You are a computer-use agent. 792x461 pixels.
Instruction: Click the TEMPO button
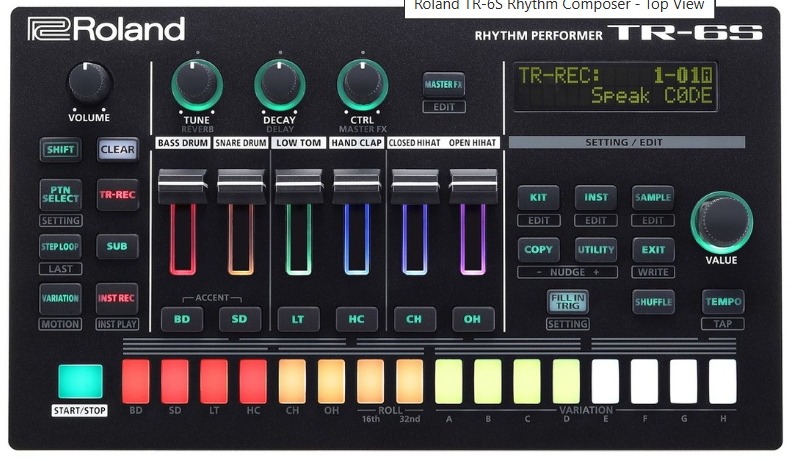[x=723, y=302]
